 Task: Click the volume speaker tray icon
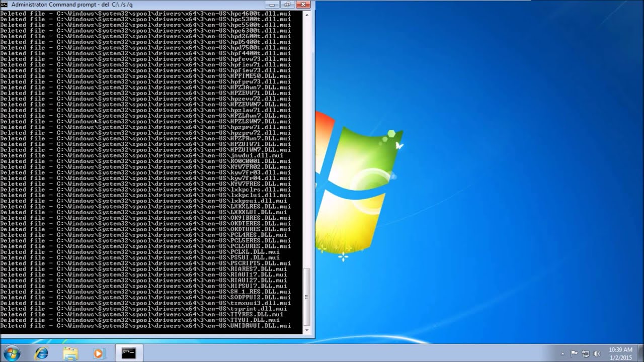597,353
